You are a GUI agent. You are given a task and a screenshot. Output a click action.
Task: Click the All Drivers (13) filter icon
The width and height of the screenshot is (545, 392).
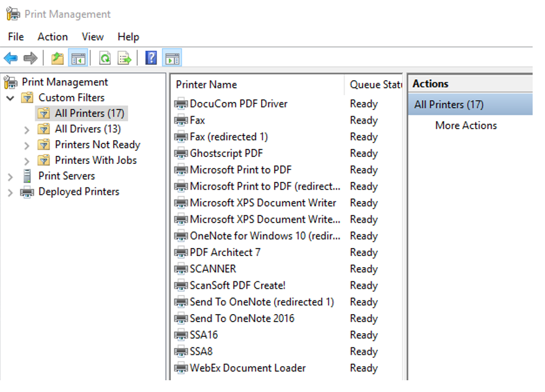(44, 129)
